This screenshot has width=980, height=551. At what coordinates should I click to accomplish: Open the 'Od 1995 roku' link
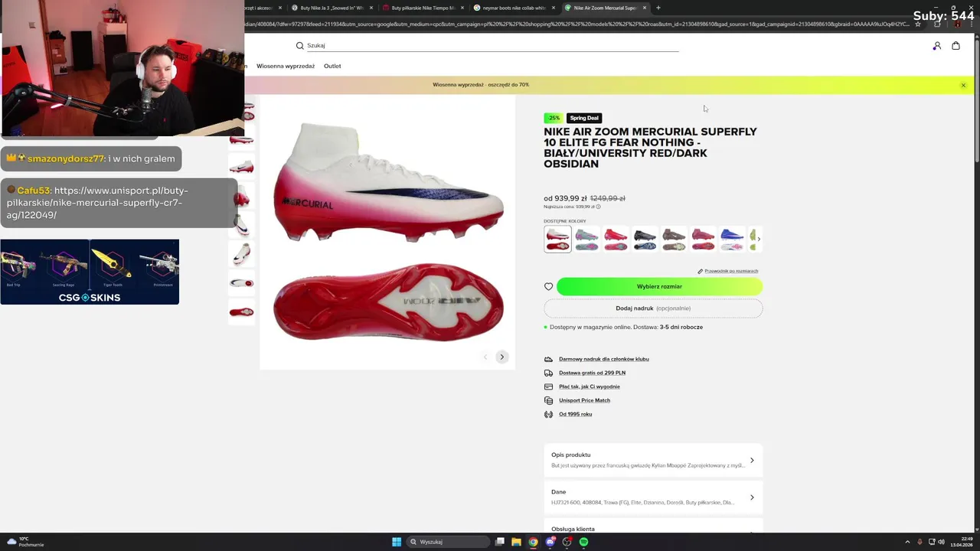coord(575,414)
